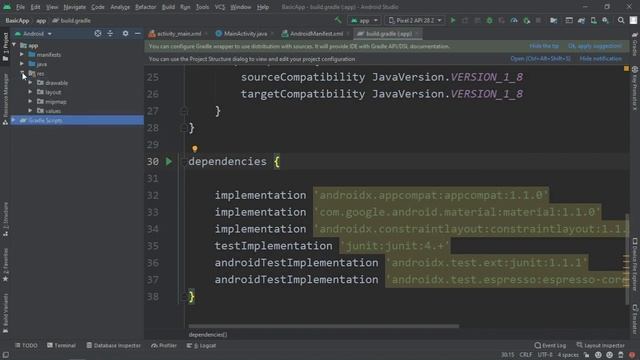Click the Attach Debugger to Android Process icon
The image size is (640, 360).
coord(527,20)
